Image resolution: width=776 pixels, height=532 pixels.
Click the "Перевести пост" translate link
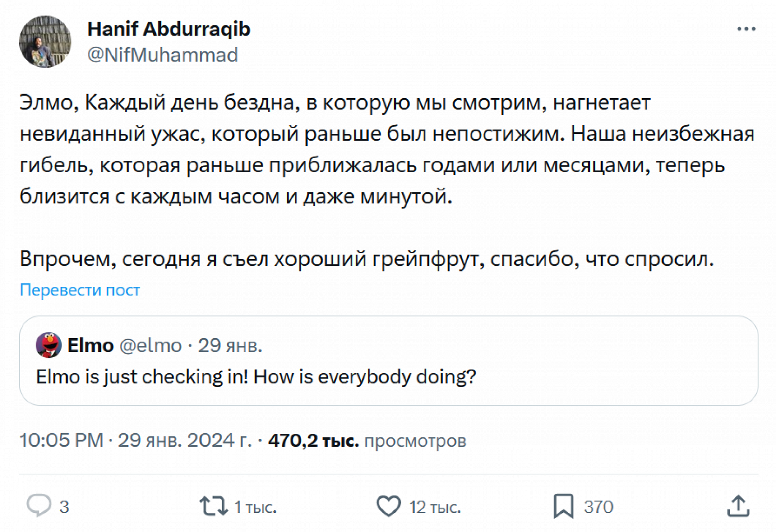point(80,290)
